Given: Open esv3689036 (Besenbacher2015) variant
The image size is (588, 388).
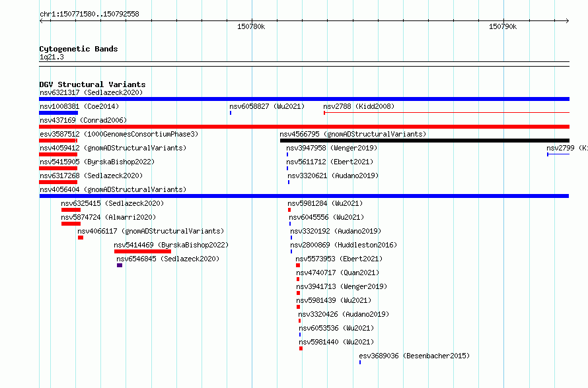Looking at the screenshot, I should click(x=414, y=356).
